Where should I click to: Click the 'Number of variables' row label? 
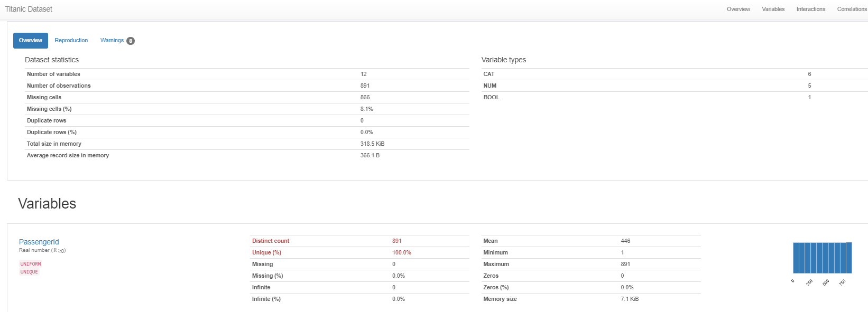tap(53, 74)
